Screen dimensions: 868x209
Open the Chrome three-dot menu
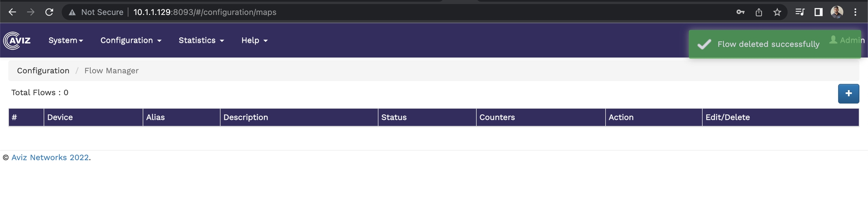[x=855, y=12]
